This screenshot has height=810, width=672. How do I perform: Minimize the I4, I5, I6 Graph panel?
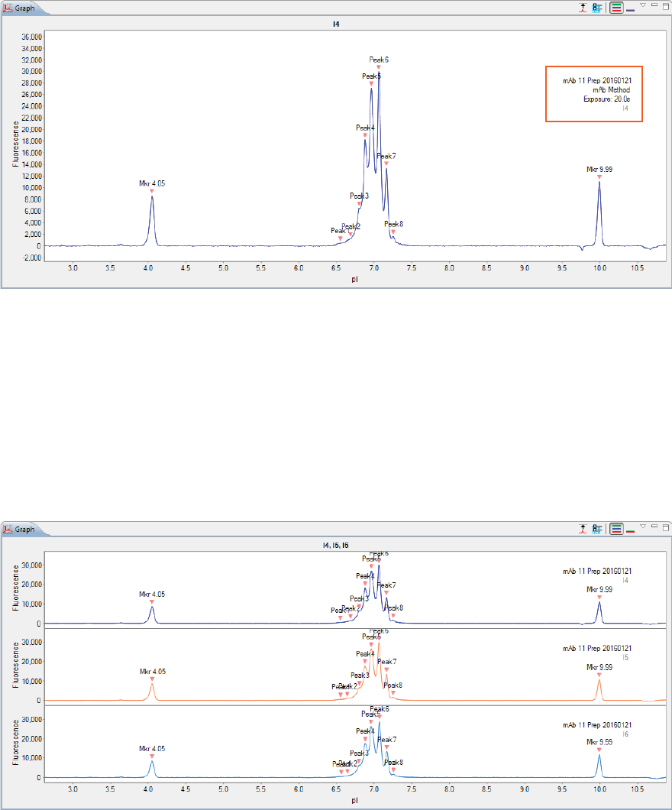[654, 526]
